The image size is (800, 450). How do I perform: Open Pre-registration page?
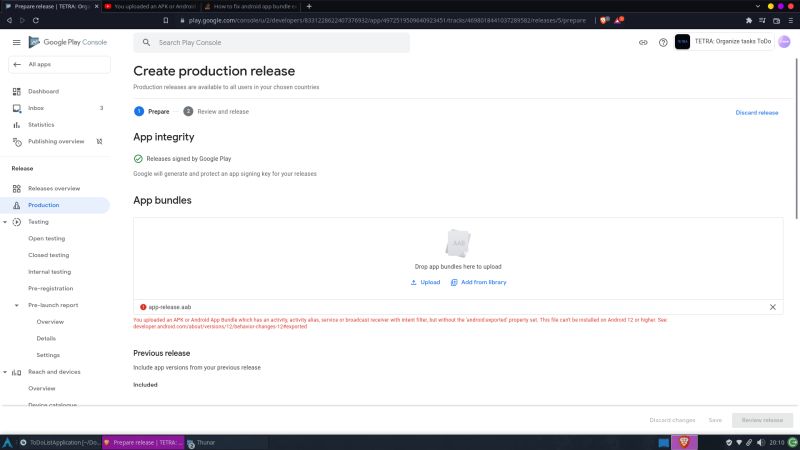pyautogui.click(x=51, y=288)
